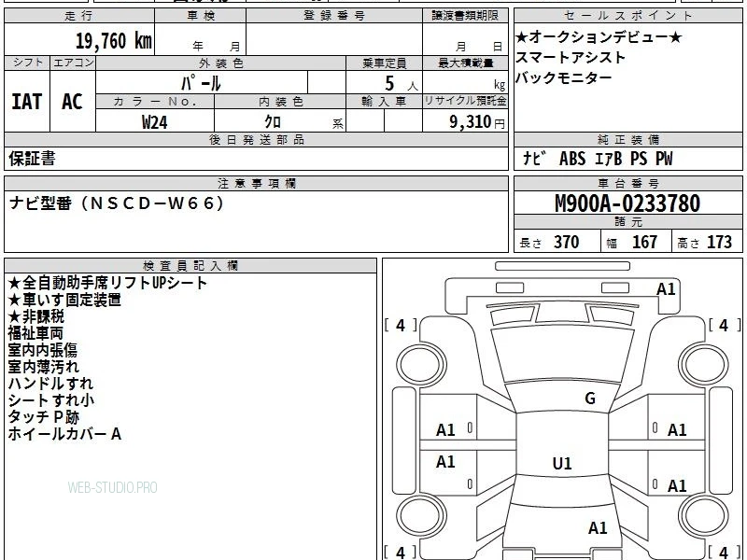Click the セールスポイント section header
This screenshot has height=560, width=747.
627,16
